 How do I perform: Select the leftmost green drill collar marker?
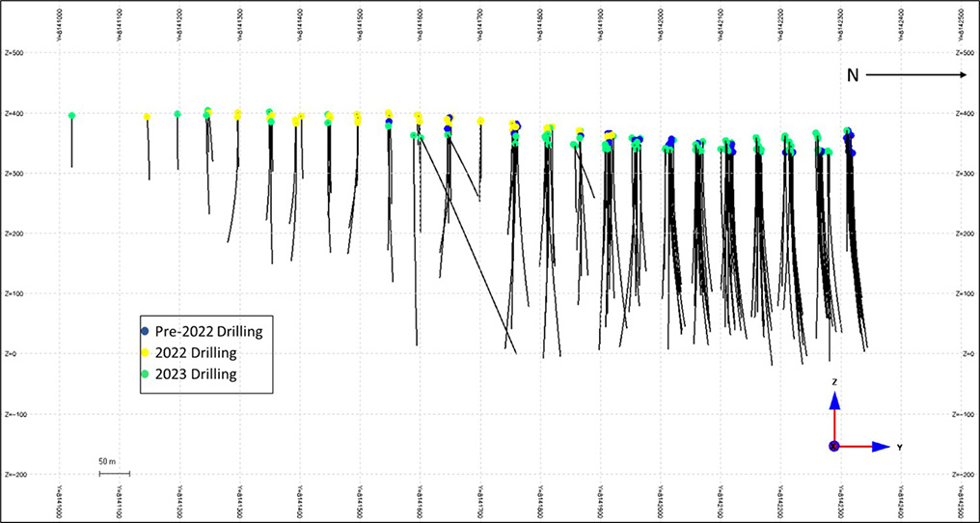72,116
